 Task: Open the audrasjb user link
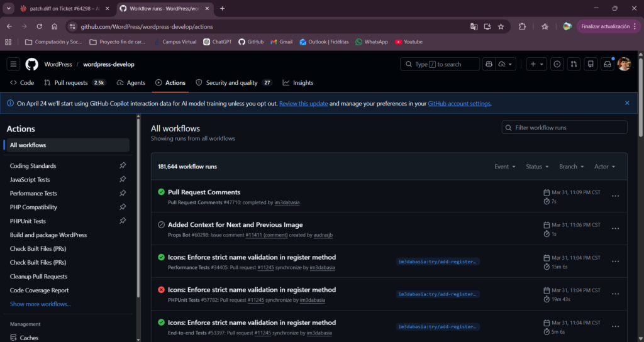323,235
